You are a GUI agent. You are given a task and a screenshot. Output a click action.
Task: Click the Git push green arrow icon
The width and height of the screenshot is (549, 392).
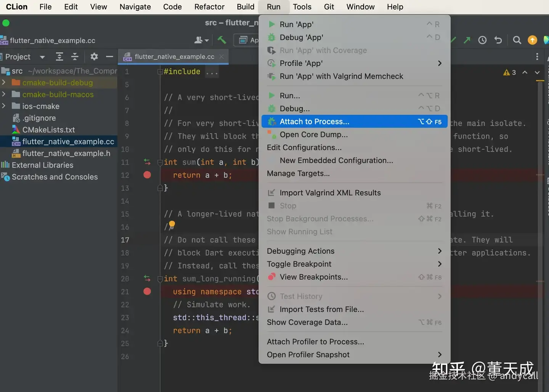coord(467,40)
